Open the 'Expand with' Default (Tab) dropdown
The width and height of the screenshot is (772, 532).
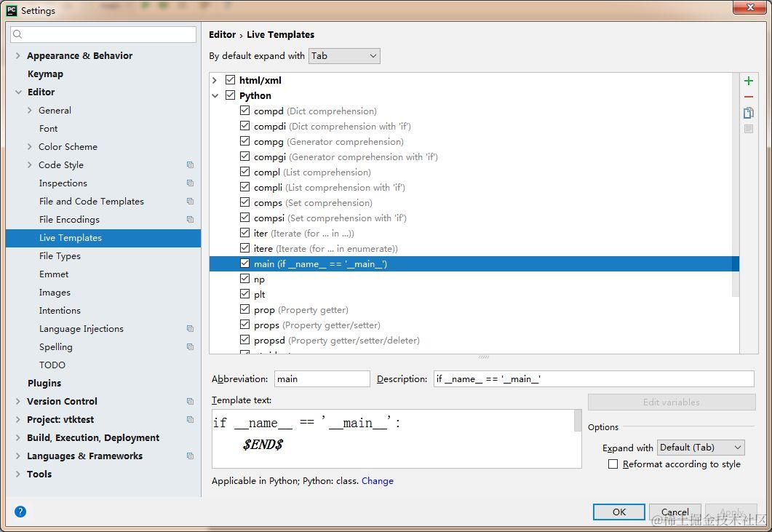pyautogui.click(x=701, y=448)
